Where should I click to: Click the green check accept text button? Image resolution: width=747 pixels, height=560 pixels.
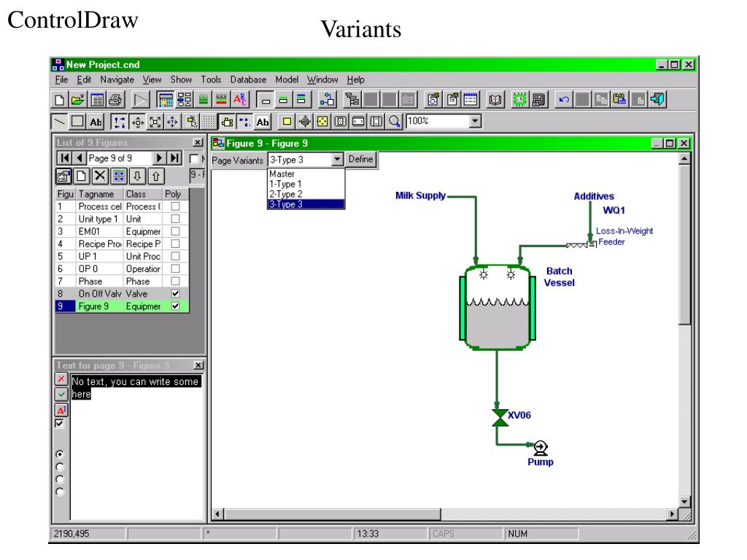(61, 394)
